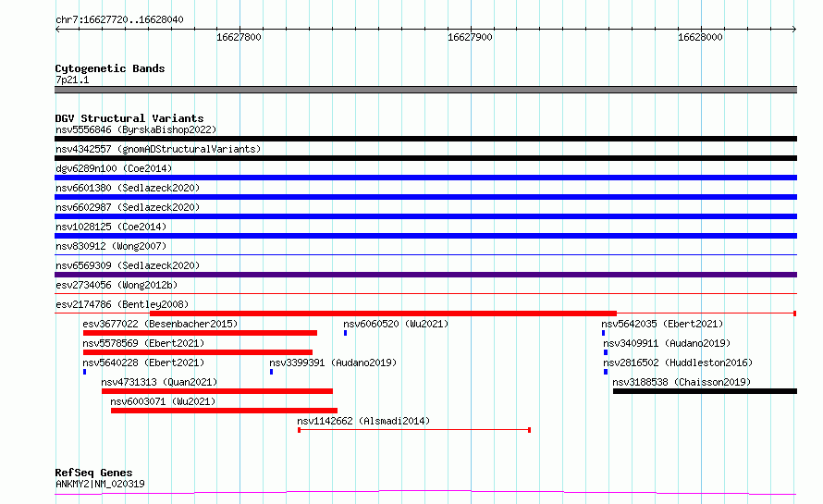Click the RefSeq Genes track heading
823x504 pixels.
[x=93, y=473]
